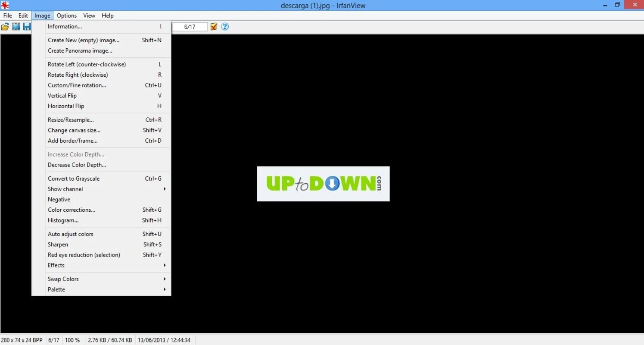Click the IrfanView red splat title icon

[5, 5]
